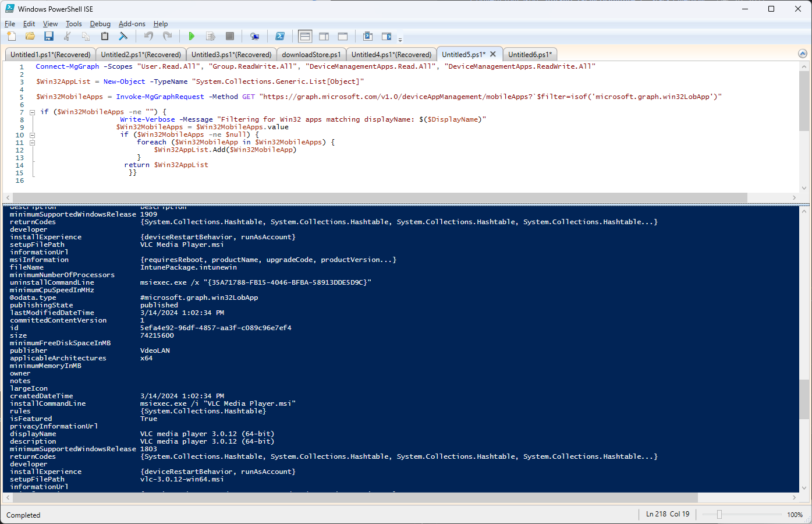Copy selection with the Copy icon
This screenshot has height=524, width=812.
coord(86,36)
